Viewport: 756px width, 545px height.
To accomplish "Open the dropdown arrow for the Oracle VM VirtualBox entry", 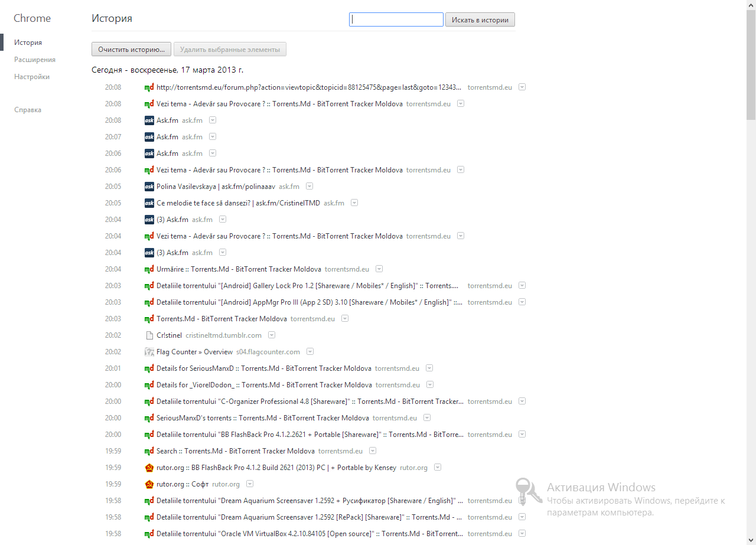I will coord(522,533).
